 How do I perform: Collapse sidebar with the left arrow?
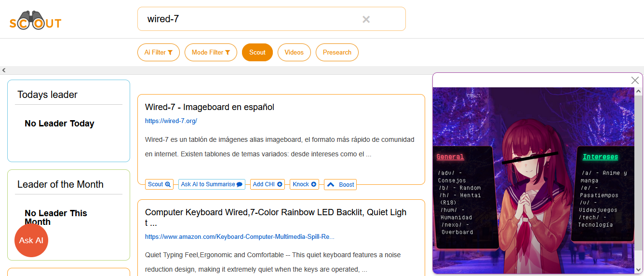(x=4, y=70)
